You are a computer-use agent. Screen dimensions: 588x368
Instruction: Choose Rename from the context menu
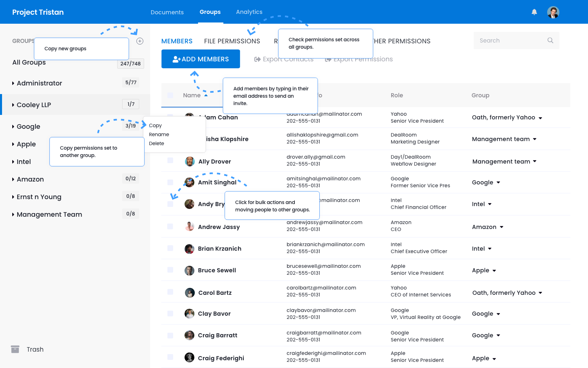(159, 135)
